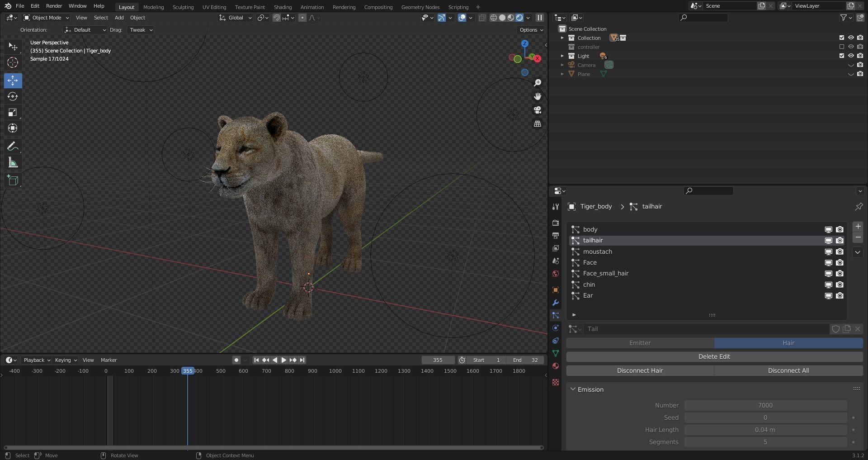Open the Drag Tweak dropdown

[x=141, y=30]
